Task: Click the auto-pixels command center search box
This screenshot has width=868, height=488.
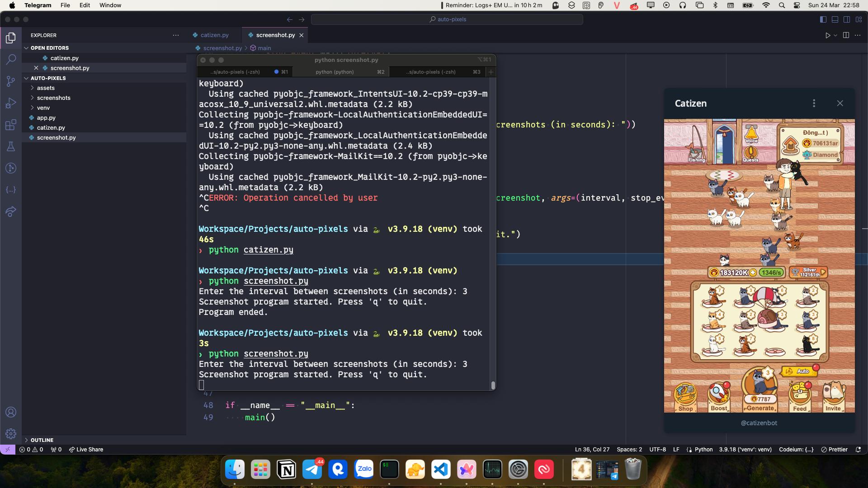Action: 447,19
